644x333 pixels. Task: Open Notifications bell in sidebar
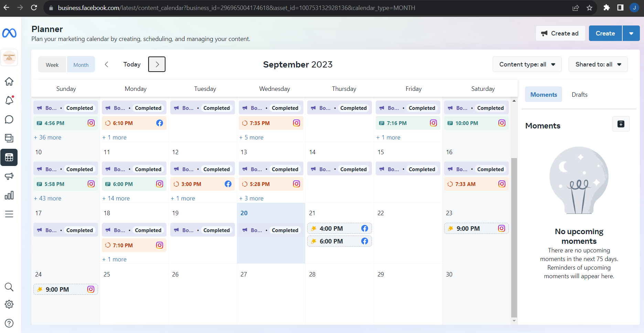click(9, 101)
